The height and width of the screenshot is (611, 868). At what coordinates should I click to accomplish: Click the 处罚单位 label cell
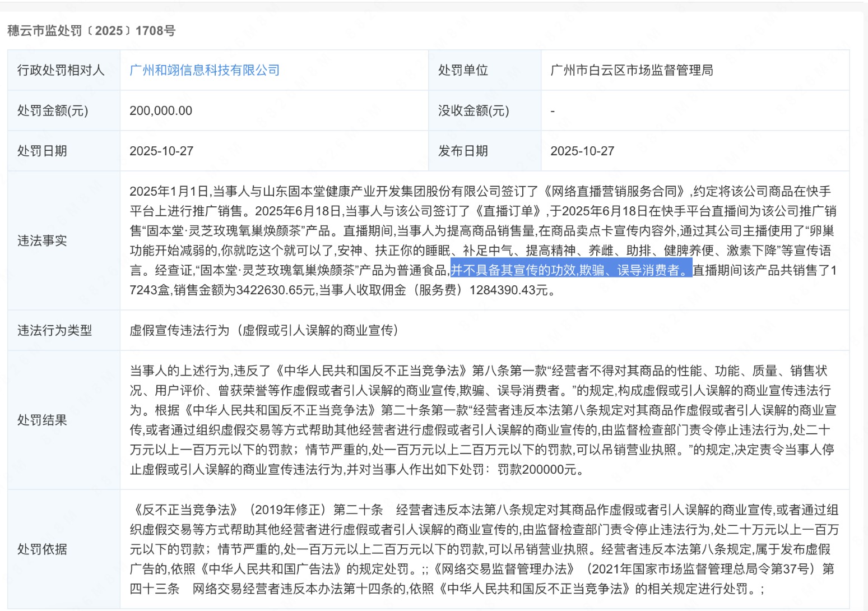coord(485,70)
